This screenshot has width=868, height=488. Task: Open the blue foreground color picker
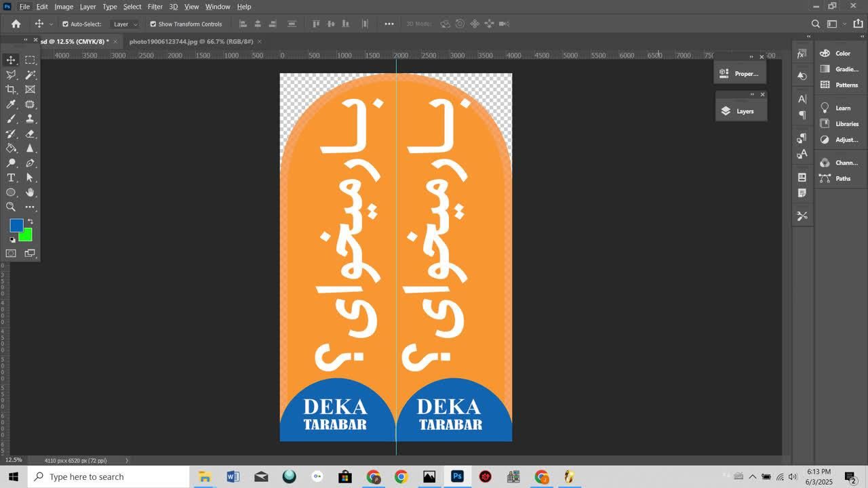tap(16, 225)
